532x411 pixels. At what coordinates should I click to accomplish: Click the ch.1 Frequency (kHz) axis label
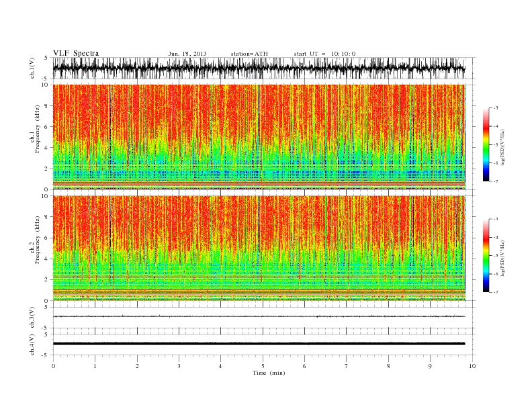point(36,129)
